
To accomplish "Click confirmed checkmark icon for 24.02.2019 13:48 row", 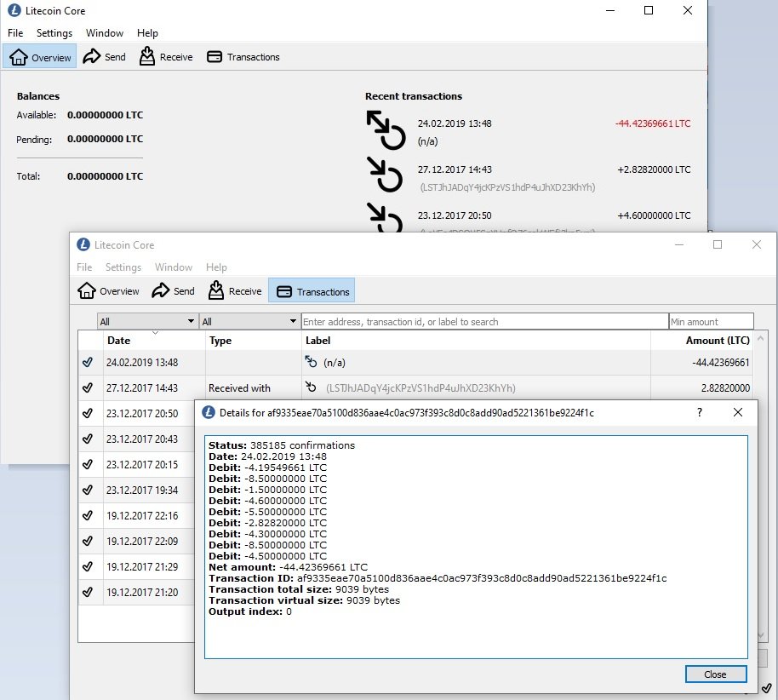I will click(x=88, y=363).
